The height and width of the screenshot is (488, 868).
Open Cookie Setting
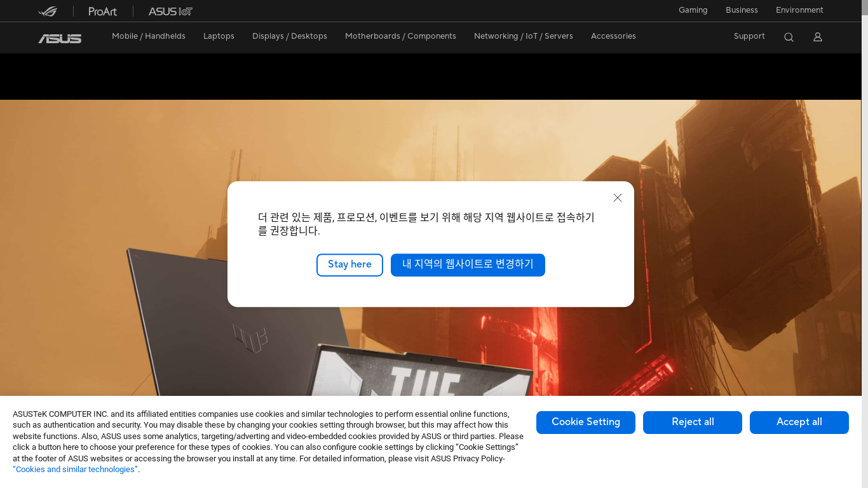click(x=586, y=423)
